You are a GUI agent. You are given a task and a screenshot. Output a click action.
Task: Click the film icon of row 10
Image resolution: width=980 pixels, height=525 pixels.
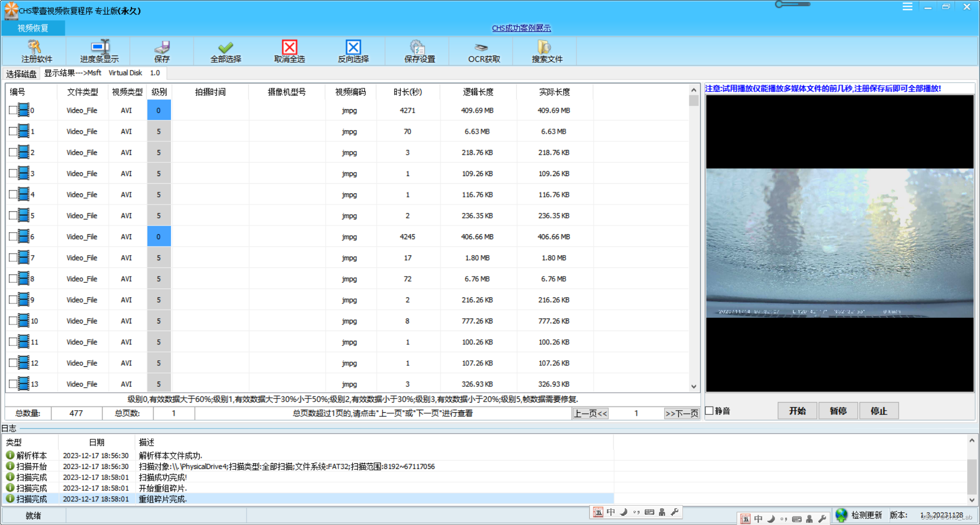point(23,320)
